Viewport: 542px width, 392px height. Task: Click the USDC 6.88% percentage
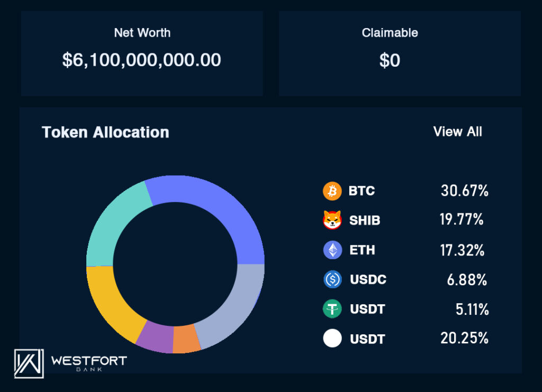pos(467,280)
